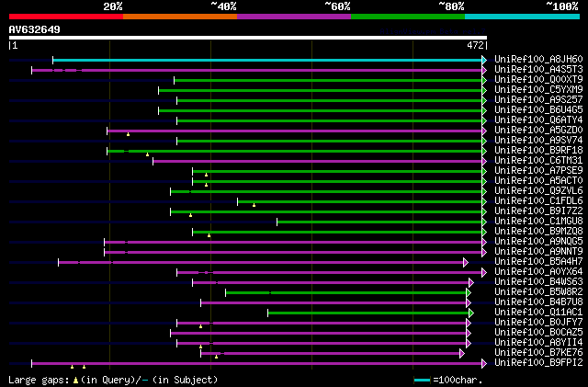Click the purple alignment bar for UniRef100_C6TM31
This screenshot has height=387, width=588.
(318, 162)
